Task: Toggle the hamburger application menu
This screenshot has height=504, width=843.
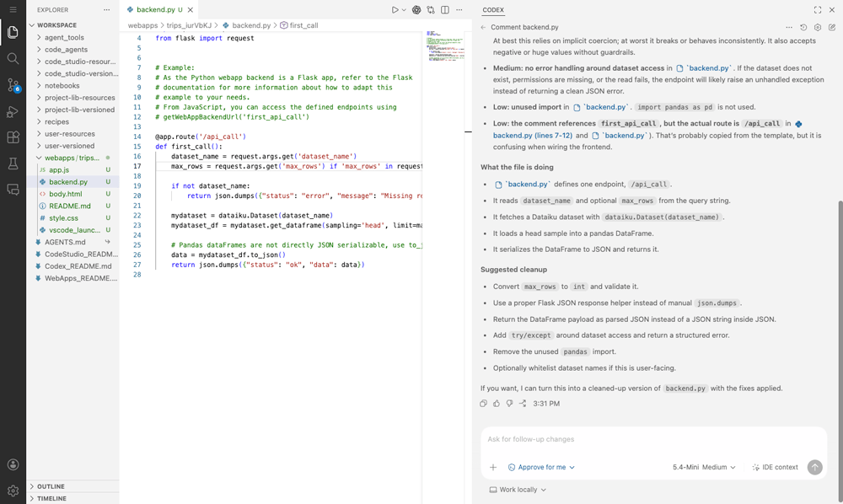Action: click(x=13, y=9)
